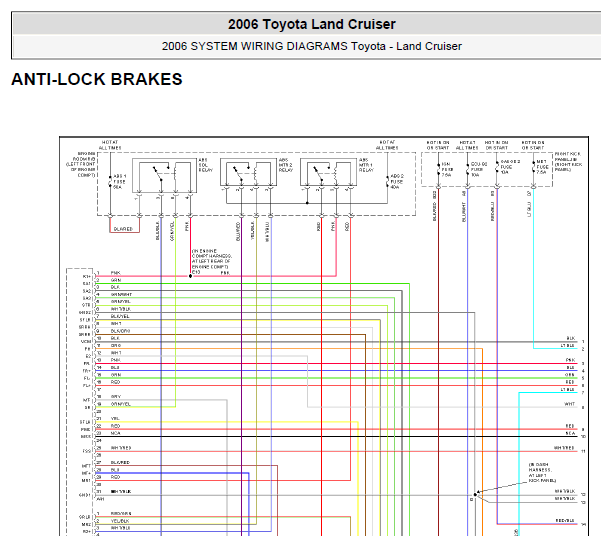Click the '2006 SYSTEM WIRING DIAGRAMS' subtitle
Image resolution: width=601 pixels, height=536 pixels.
pyautogui.click(x=254, y=46)
